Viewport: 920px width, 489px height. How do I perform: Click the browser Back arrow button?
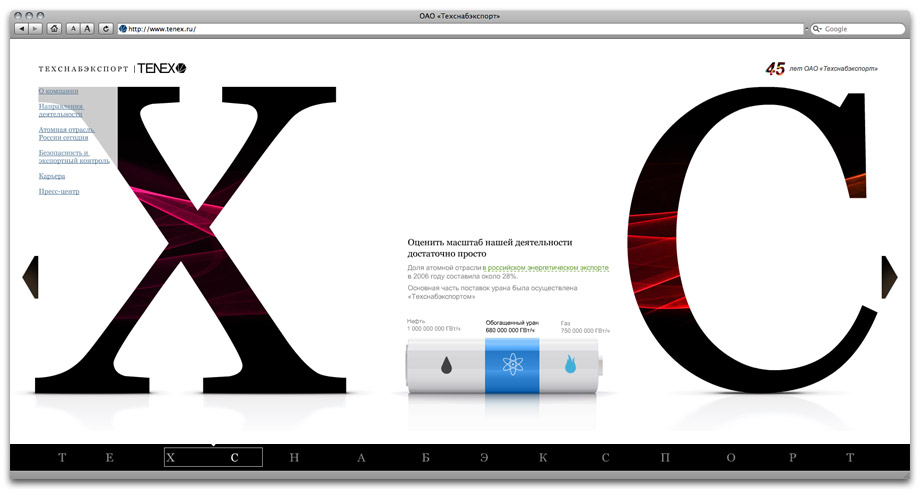[x=22, y=29]
